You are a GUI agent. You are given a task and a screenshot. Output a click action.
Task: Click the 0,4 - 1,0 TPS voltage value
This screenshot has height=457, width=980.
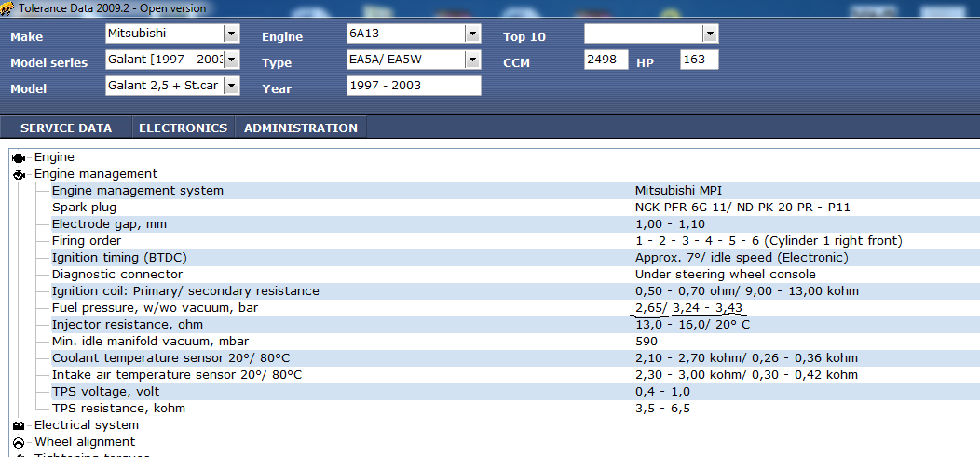pyautogui.click(x=662, y=392)
